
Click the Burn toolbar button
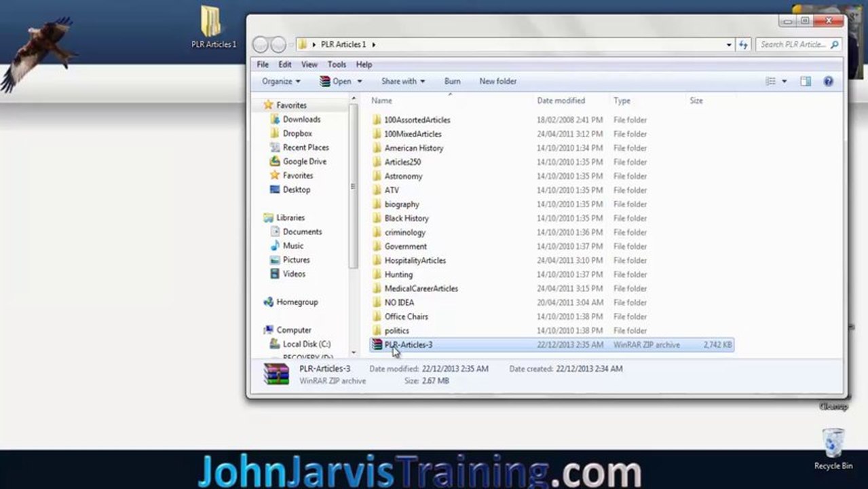point(452,81)
